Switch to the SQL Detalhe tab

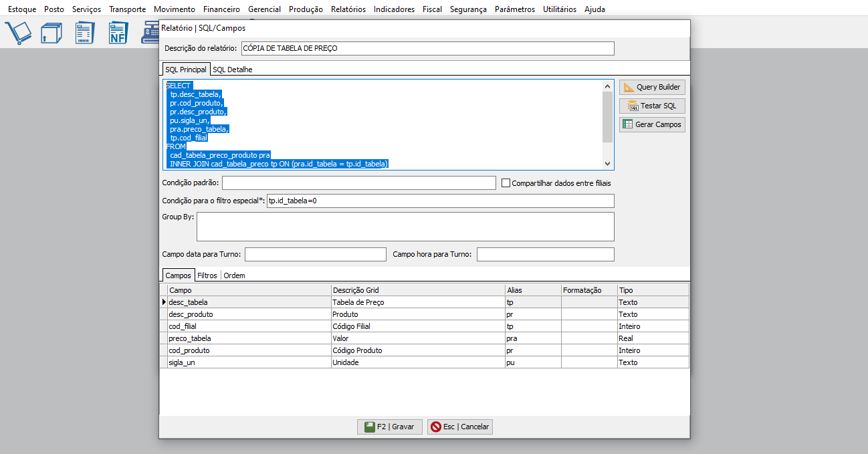coord(232,70)
